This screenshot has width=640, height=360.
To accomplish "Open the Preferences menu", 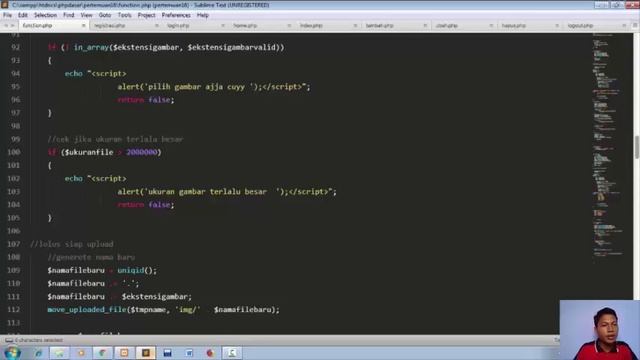I will pos(176,15).
